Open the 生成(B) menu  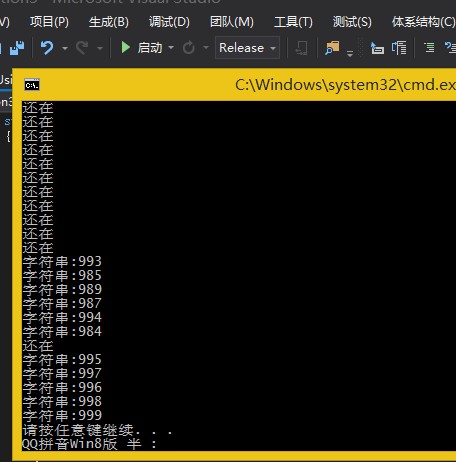(109, 22)
